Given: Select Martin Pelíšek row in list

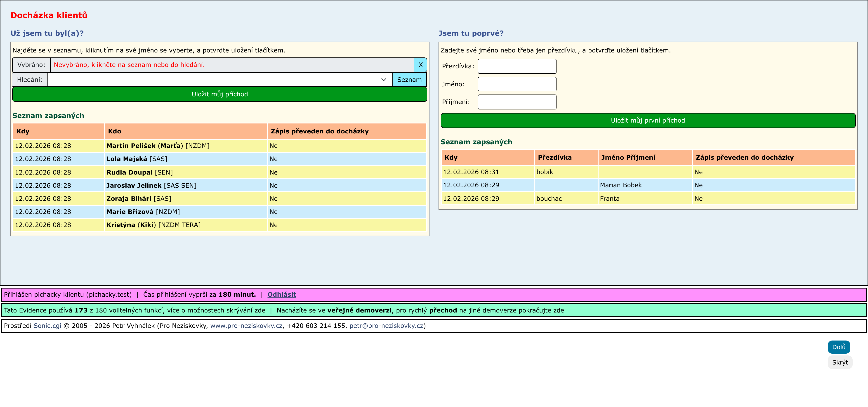Looking at the screenshot, I should coord(131,146).
